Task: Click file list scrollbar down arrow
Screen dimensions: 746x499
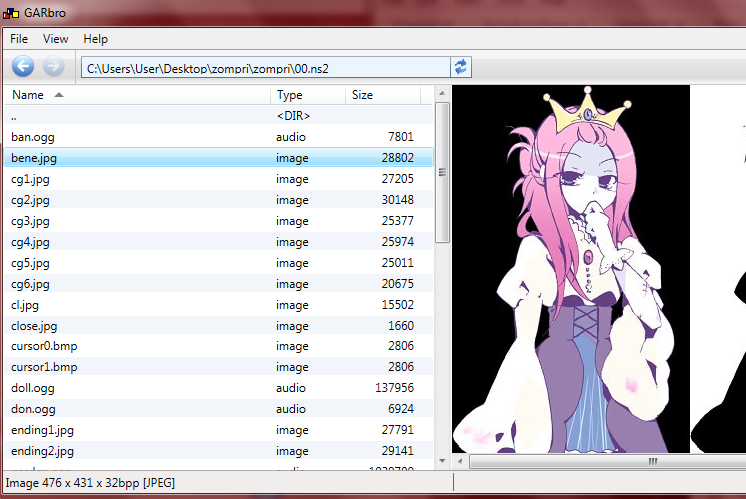Action: point(442,460)
